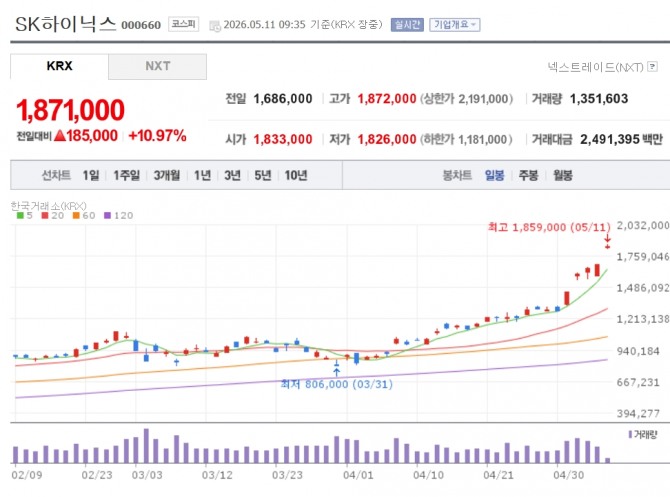Click the 전일 value 1,686,000
Screen dimensions: 670x497
[283, 99]
